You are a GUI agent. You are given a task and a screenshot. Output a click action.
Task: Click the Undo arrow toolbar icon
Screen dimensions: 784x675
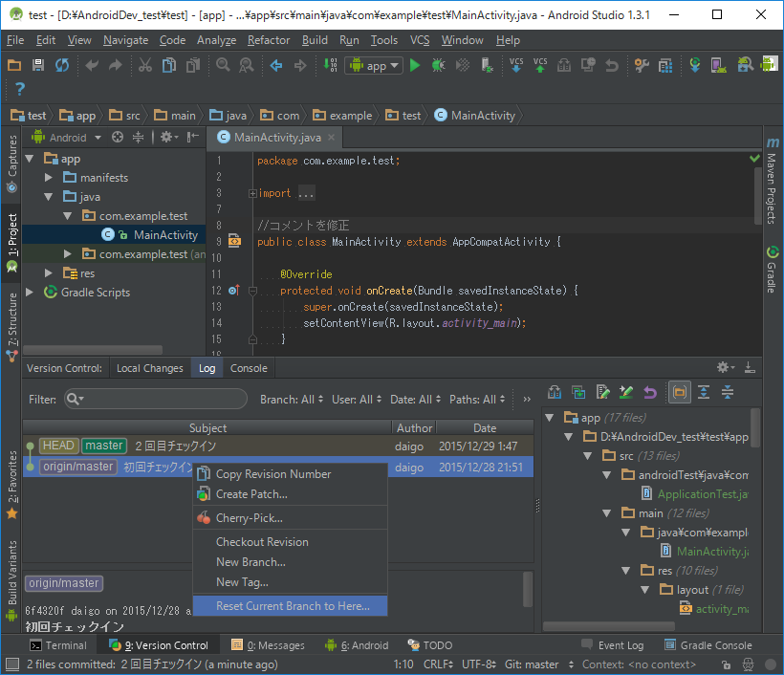92,65
